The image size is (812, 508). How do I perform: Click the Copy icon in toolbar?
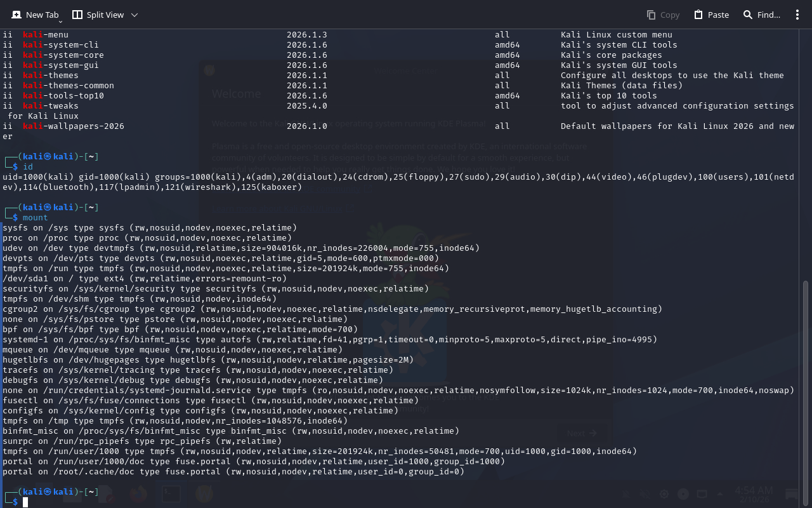pos(651,15)
